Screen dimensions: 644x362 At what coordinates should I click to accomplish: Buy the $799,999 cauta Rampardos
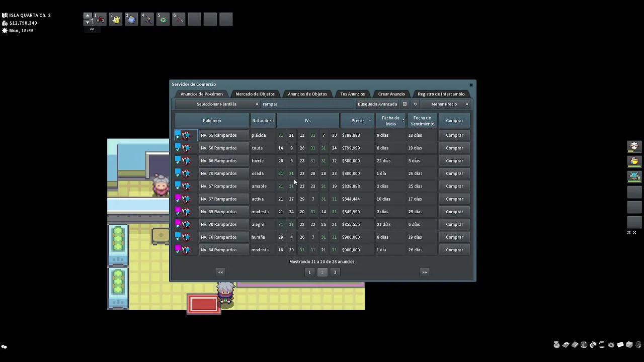point(454,148)
